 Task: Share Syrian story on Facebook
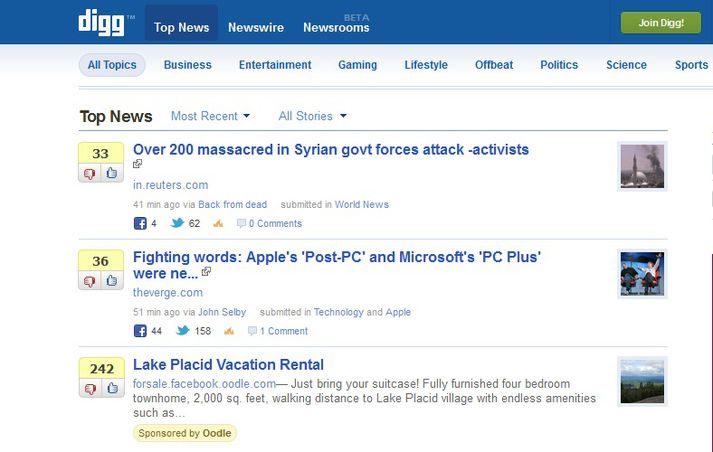[140, 223]
